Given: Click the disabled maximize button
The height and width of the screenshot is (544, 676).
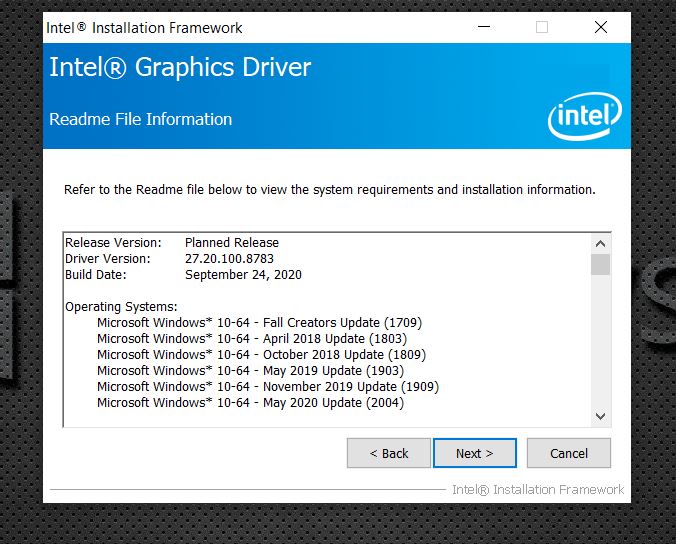Looking at the screenshot, I should click(542, 27).
